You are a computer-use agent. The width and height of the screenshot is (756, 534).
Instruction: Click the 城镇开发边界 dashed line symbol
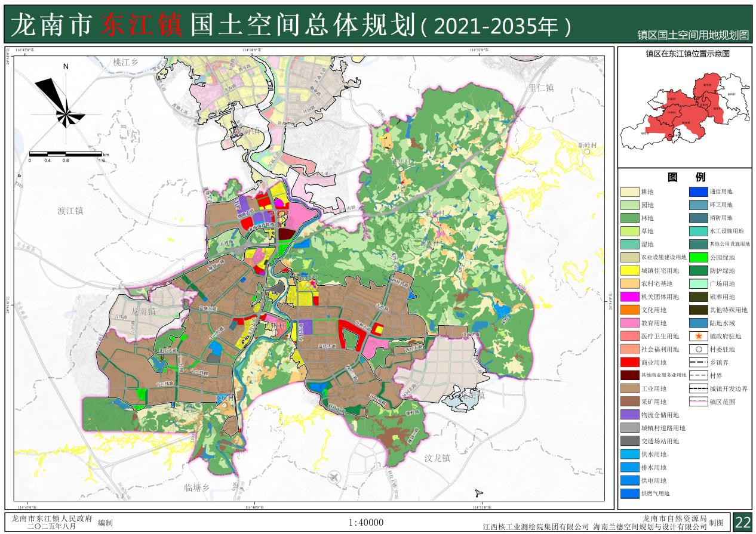pos(696,388)
